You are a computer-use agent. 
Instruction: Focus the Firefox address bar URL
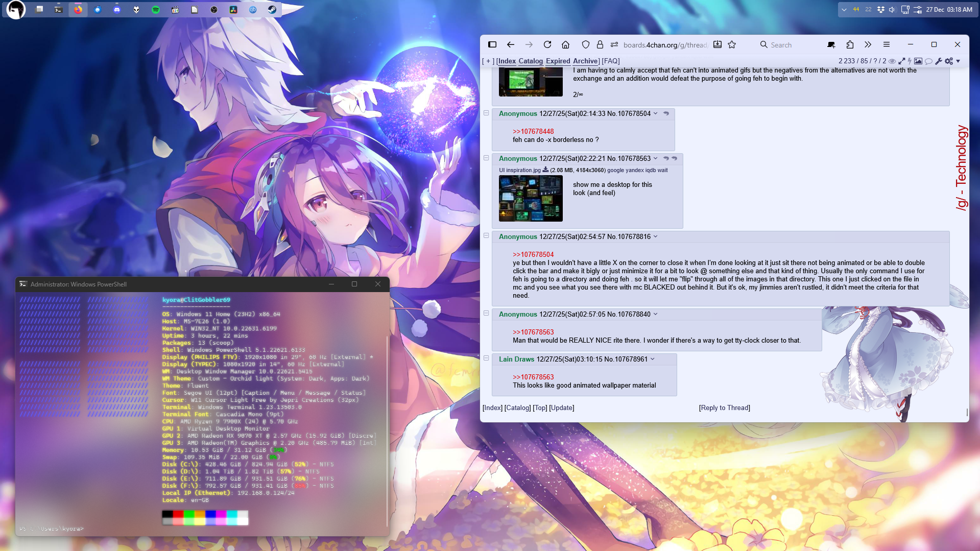(x=665, y=45)
